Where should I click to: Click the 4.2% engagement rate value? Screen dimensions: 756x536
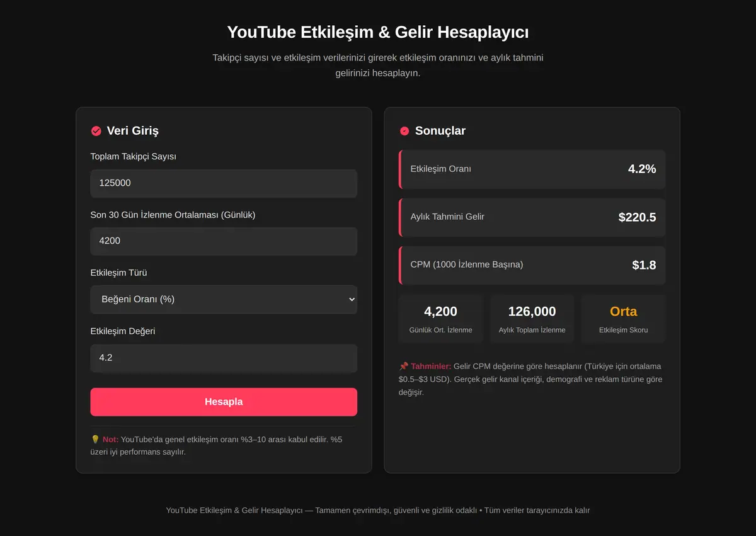pyautogui.click(x=642, y=169)
